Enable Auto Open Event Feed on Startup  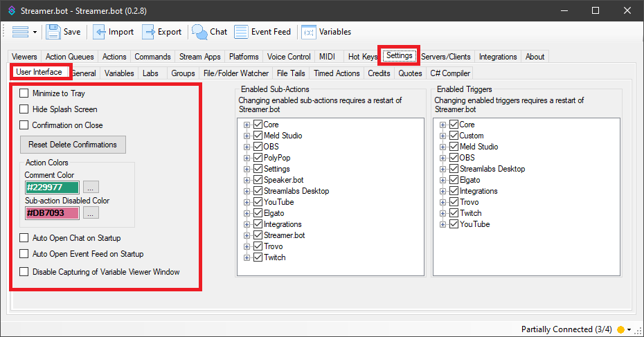pyautogui.click(x=24, y=254)
